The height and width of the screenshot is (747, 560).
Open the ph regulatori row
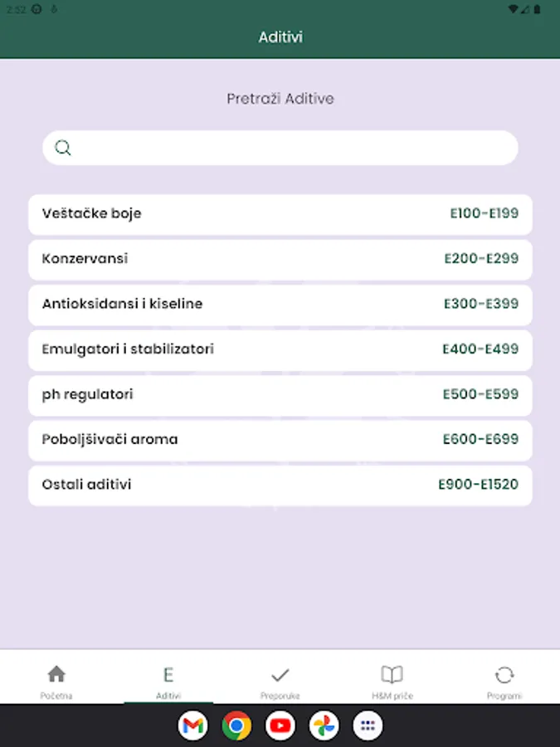click(x=280, y=395)
